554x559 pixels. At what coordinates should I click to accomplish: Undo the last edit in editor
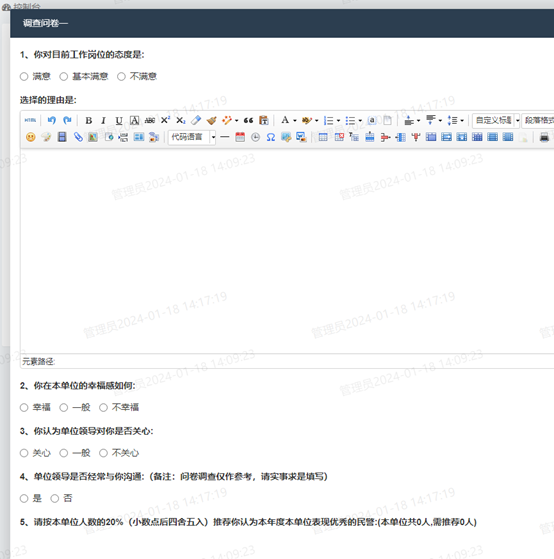52,120
